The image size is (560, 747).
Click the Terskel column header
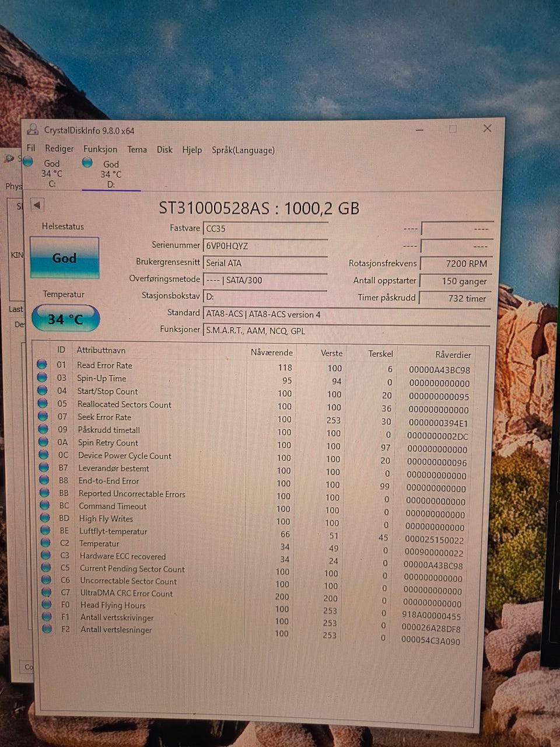pyautogui.click(x=380, y=354)
